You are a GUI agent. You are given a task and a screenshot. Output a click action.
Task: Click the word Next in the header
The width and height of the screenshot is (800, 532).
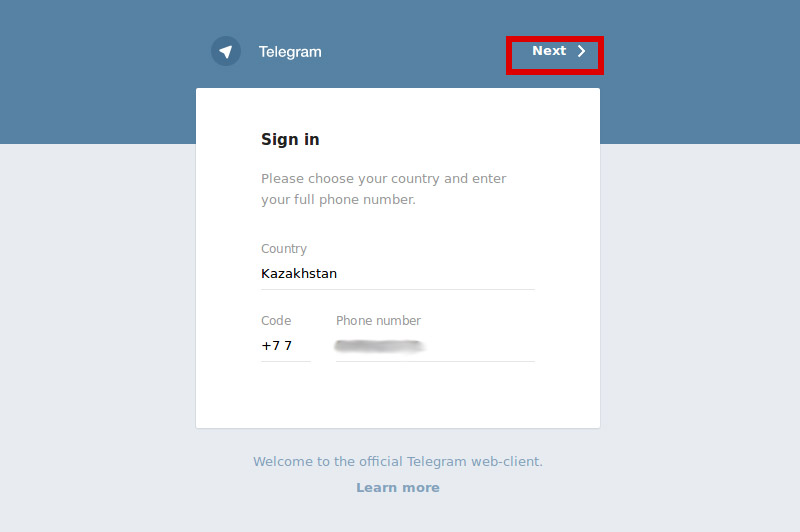click(549, 50)
